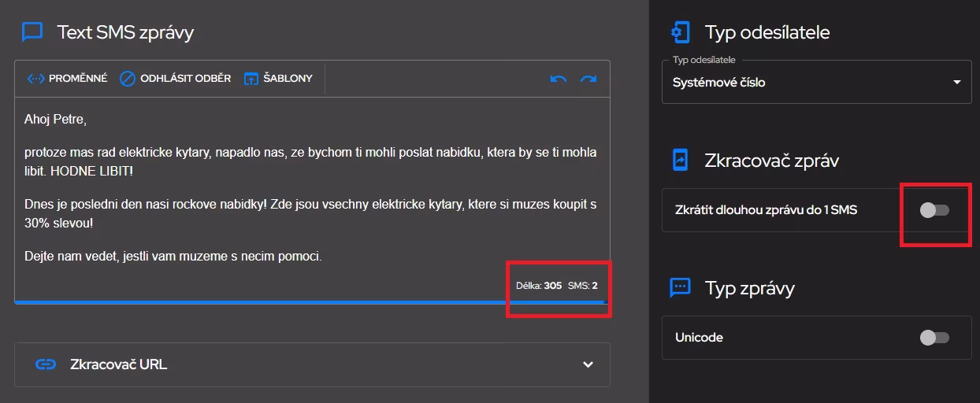
Task: Click the link chain icon beside Zkracovač URL
Action: [x=46, y=364]
